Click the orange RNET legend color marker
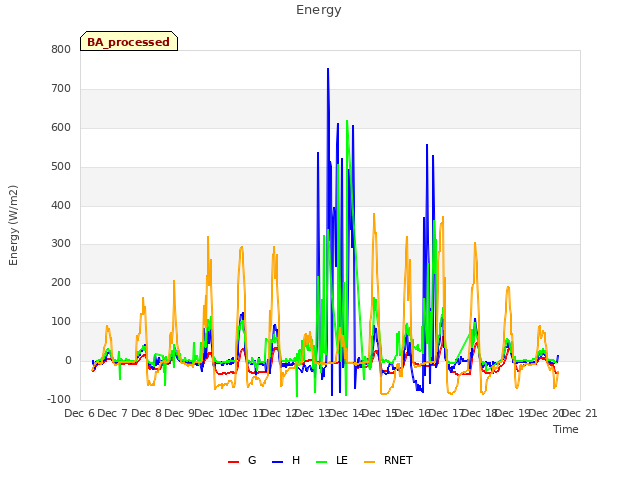The height and width of the screenshot is (480, 640). pyautogui.click(x=369, y=462)
